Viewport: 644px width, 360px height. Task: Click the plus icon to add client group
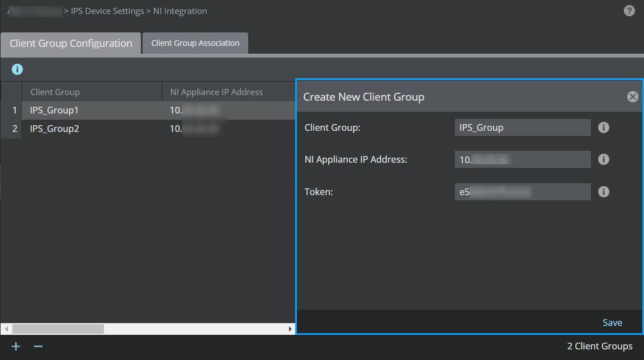[16, 347]
